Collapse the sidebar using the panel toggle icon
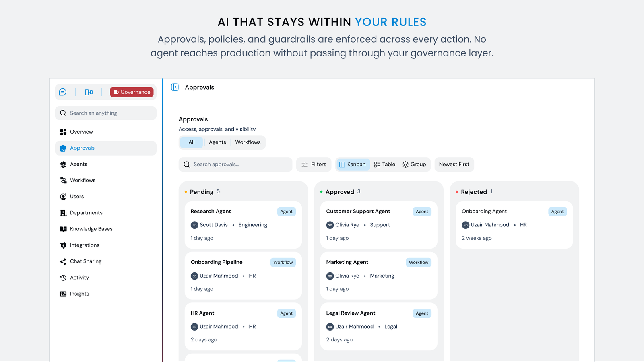Viewport: 644px width, 362px height. (175, 87)
